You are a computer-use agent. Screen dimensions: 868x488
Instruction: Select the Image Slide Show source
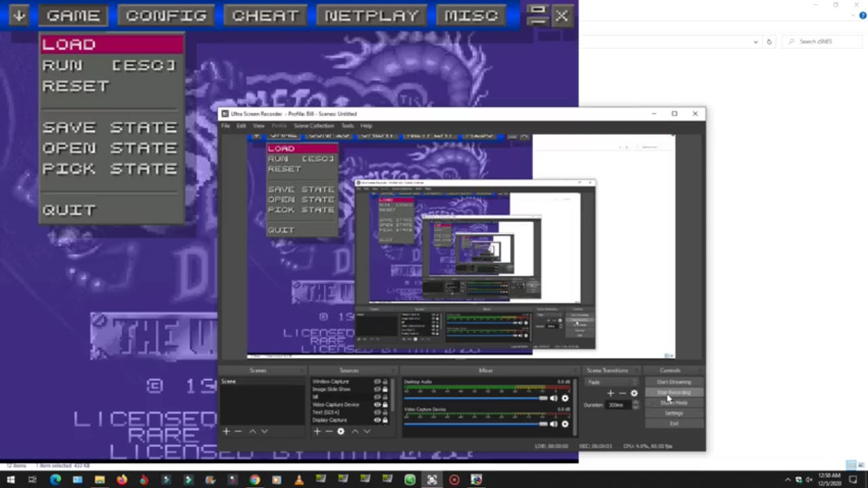[x=332, y=389]
